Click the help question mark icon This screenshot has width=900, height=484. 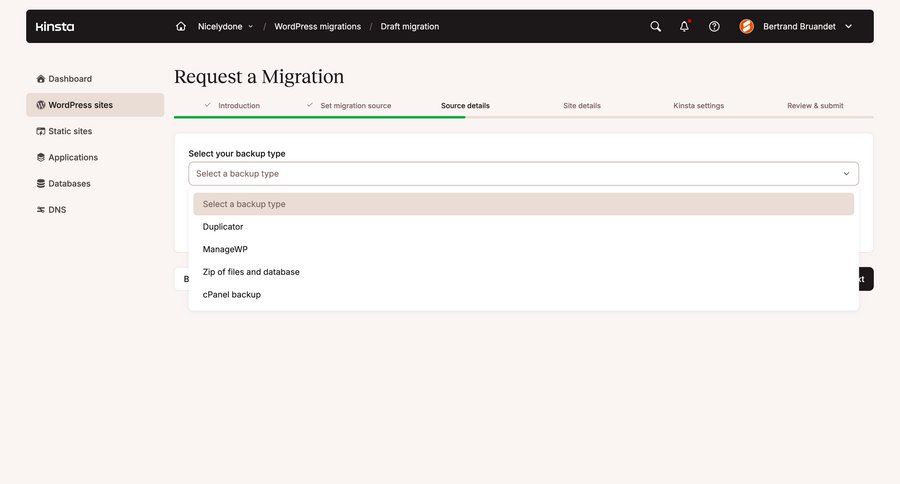click(714, 27)
